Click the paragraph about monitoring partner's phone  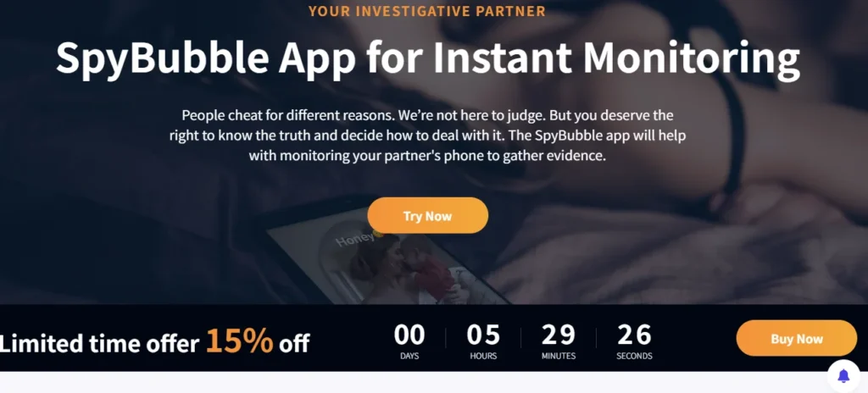click(x=427, y=136)
